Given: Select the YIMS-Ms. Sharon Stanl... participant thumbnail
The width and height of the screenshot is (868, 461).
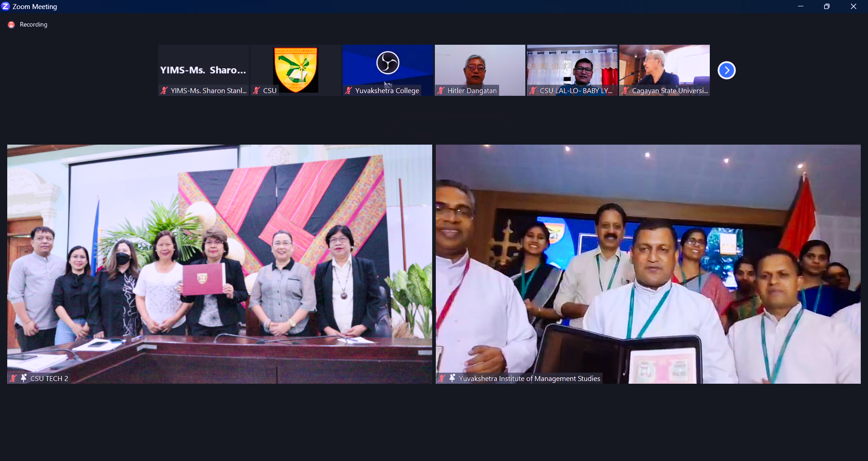Looking at the screenshot, I should [203, 70].
